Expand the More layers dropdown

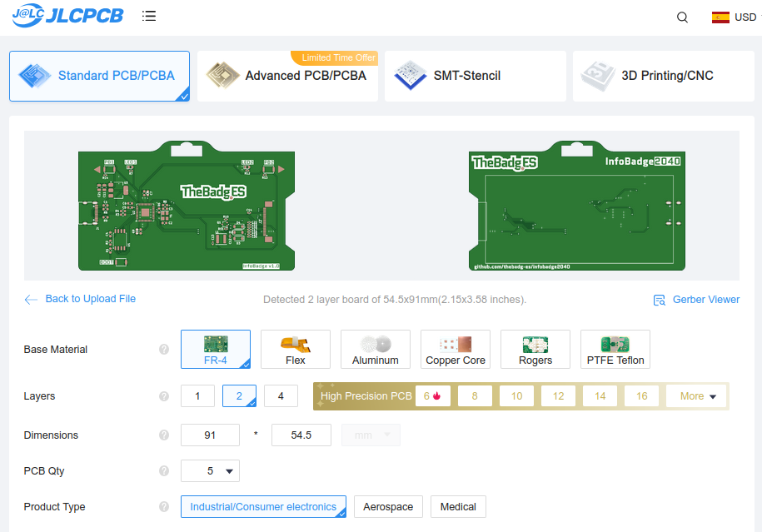697,396
